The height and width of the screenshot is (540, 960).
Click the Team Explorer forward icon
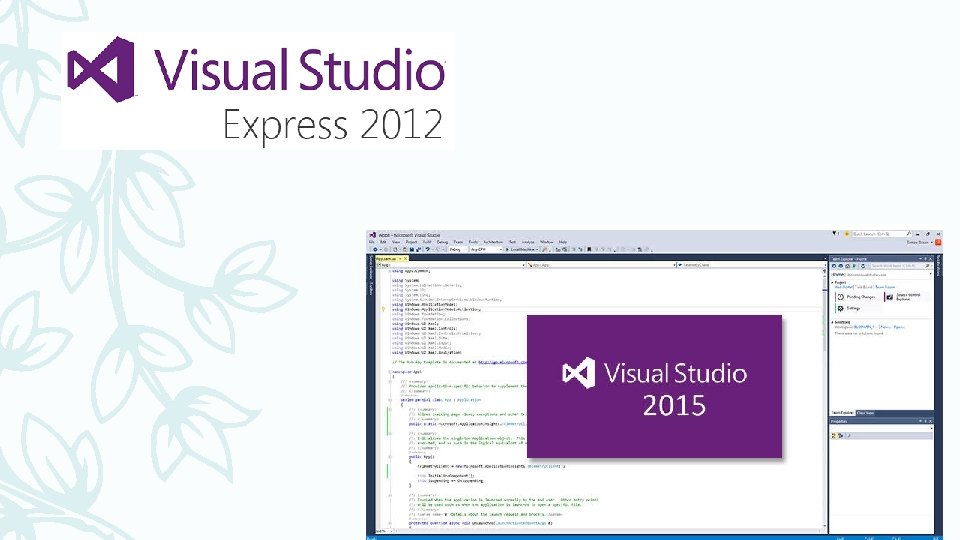(841, 266)
